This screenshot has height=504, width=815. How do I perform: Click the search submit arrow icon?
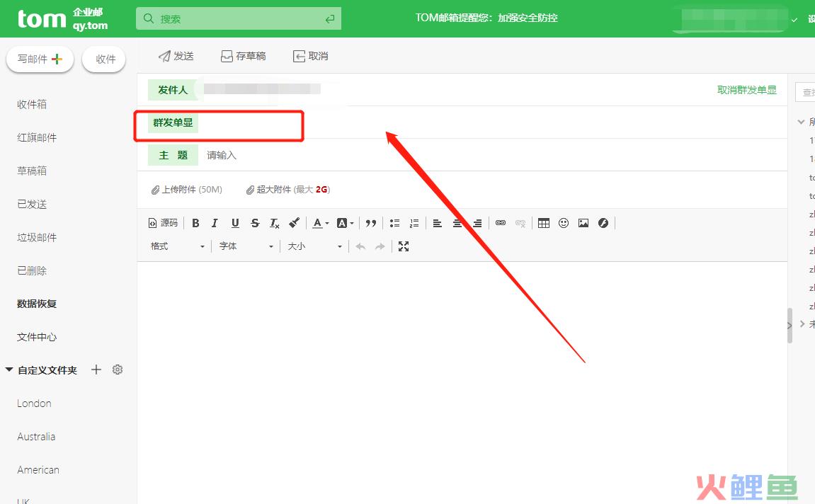pyautogui.click(x=329, y=18)
